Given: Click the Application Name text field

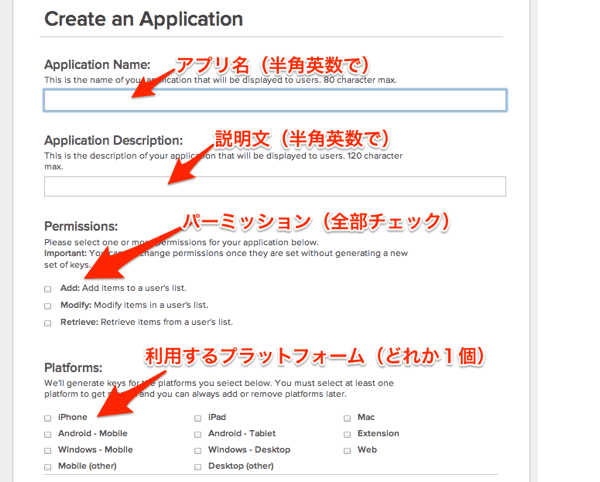Looking at the screenshot, I should click(275, 100).
